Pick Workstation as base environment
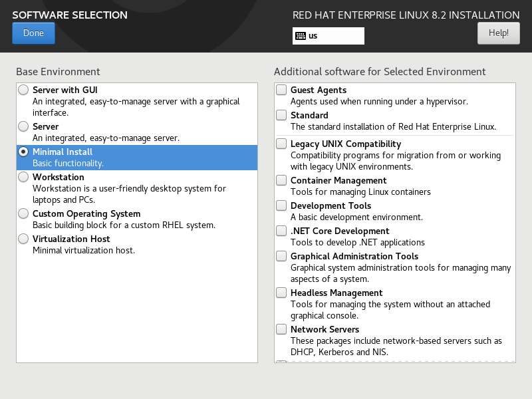The height and width of the screenshot is (399, 532). click(24, 177)
